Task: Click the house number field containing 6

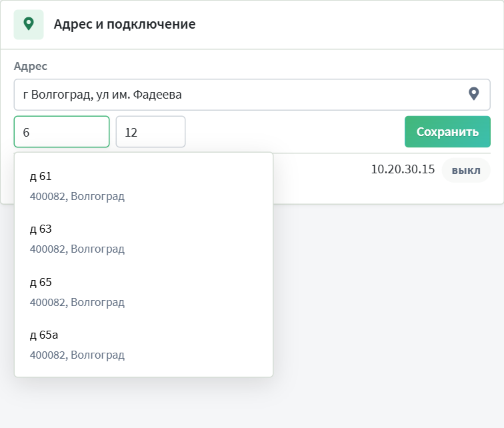Action: (x=62, y=132)
